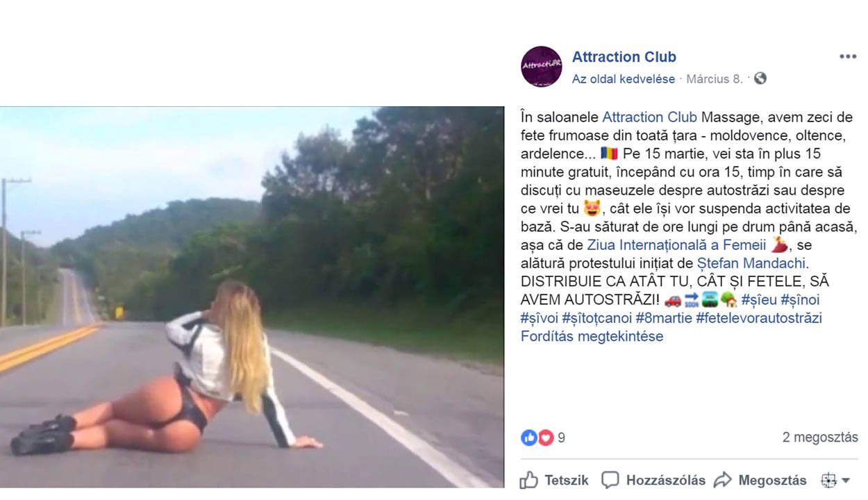
Task: Click the red heart reaction icon
Action: click(546, 437)
